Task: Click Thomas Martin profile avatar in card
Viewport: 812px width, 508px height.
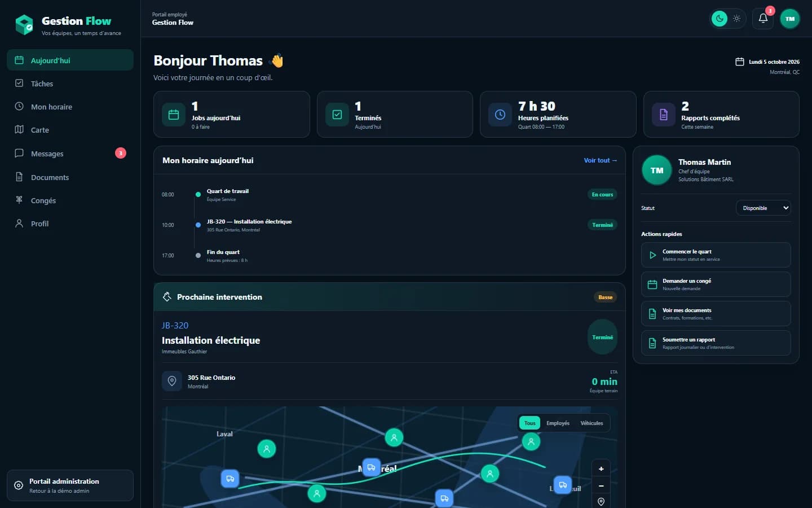Action: click(x=657, y=170)
